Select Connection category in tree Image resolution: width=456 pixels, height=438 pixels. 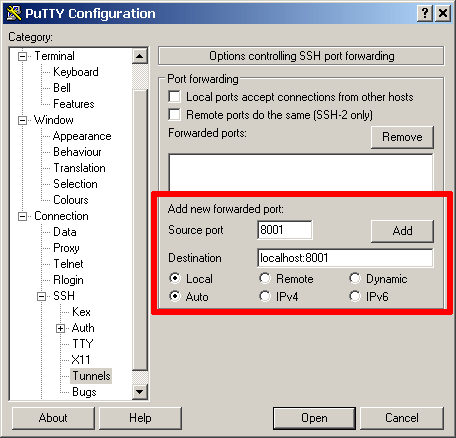61,216
